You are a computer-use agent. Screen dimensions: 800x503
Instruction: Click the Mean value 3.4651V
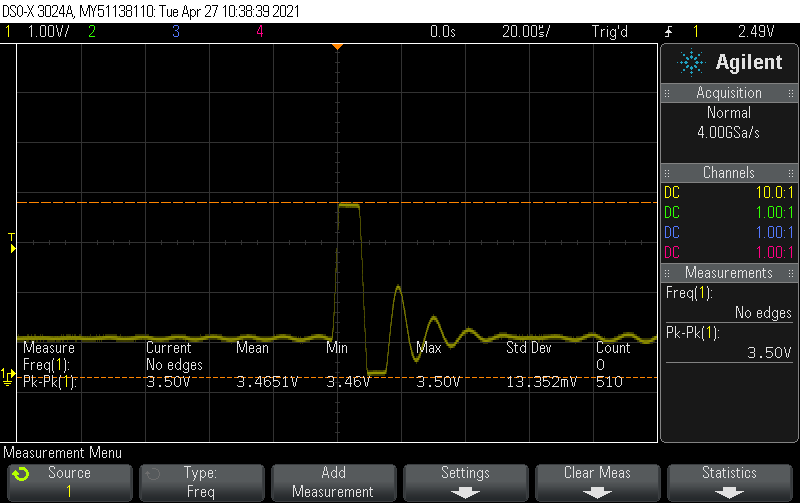tap(267, 382)
